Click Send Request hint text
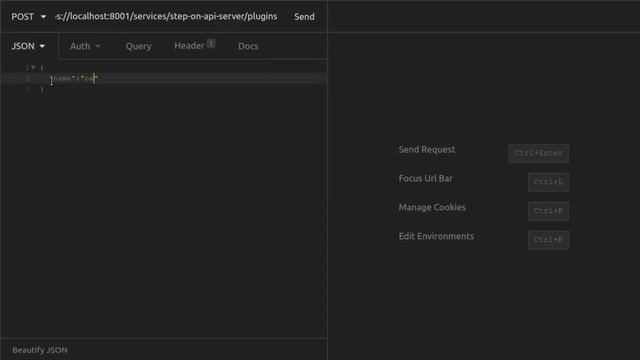Viewport: 640px width, 360px height. tap(427, 149)
